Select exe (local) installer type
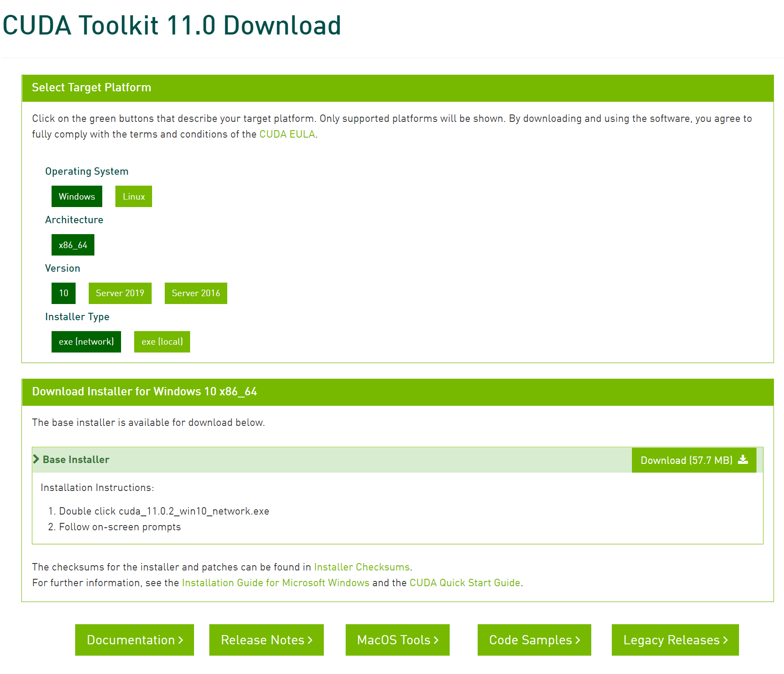 [162, 342]
